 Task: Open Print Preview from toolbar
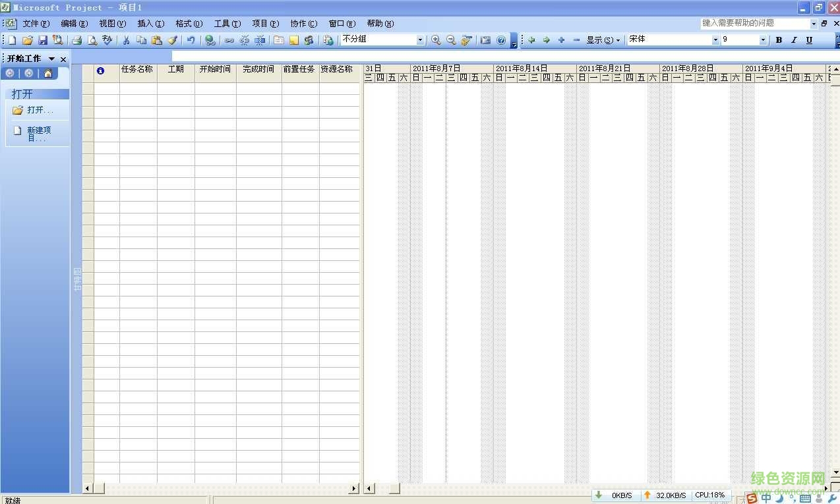92,40
